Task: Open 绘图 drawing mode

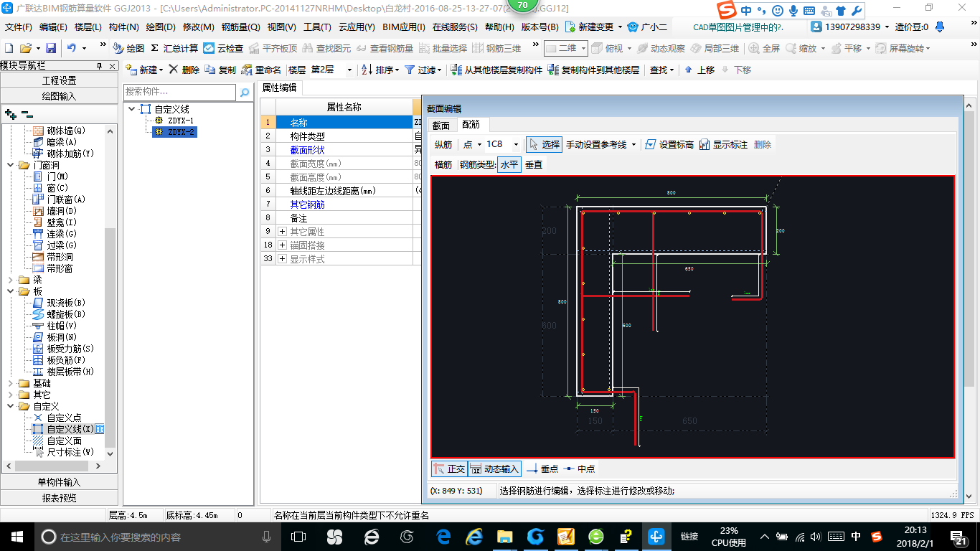Action: point(128,48)
